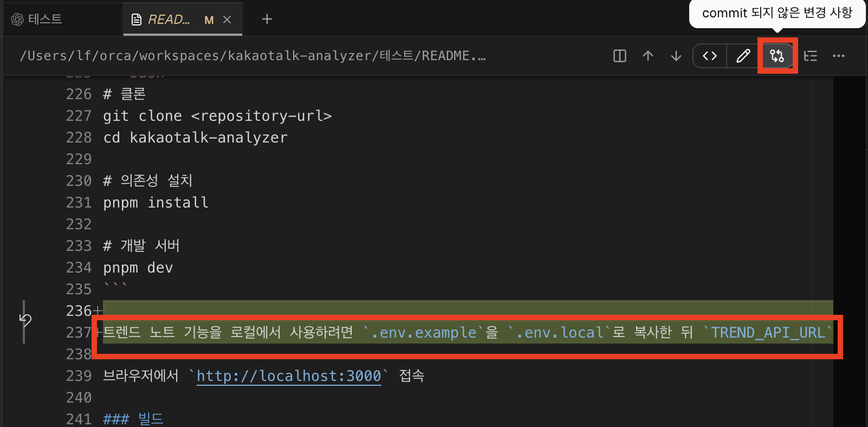Click line number 239 in the gutter
This screenshot has width=868, height=427.
click(x=79, y=376)
